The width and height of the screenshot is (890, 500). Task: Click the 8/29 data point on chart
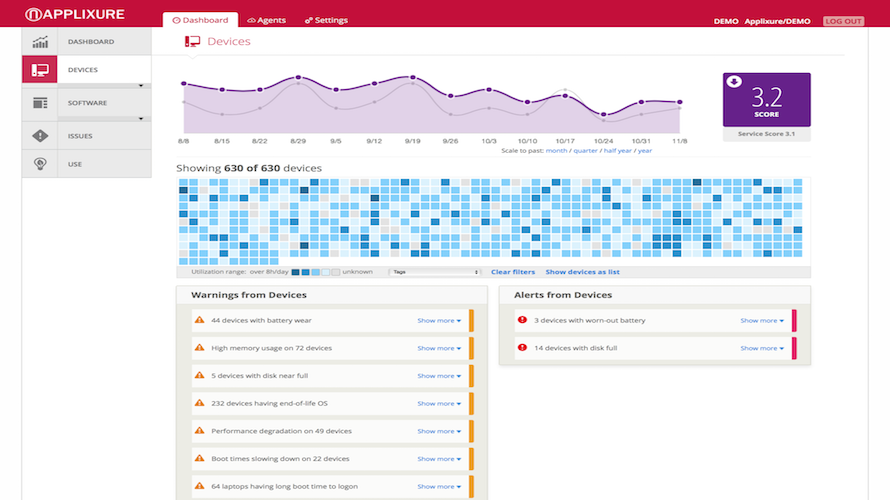click(297, 77)
